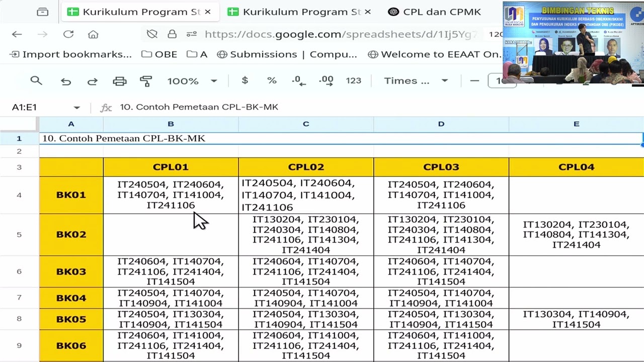
Task: Click the fx function icon
Action: 106,107
